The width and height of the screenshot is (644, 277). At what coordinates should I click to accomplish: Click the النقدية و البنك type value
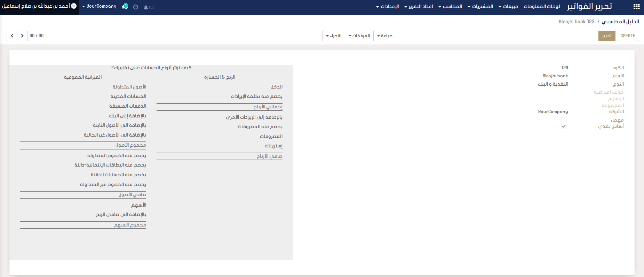tap(553, 84)
